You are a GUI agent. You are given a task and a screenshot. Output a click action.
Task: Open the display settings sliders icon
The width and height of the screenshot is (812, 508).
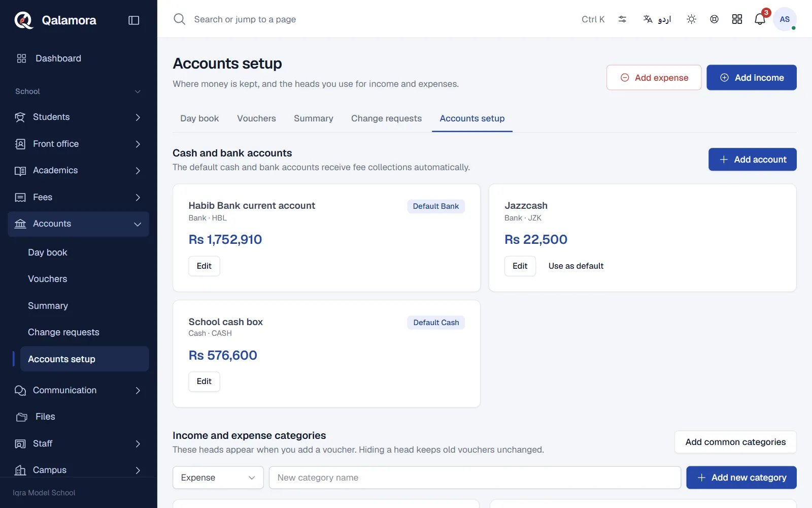click(x=622, y=19)
